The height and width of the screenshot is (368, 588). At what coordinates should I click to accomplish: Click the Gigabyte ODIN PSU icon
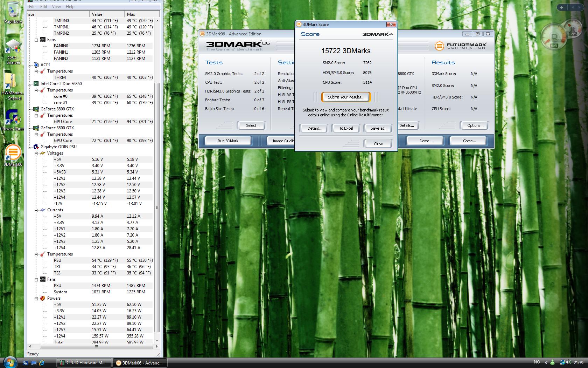36,147
